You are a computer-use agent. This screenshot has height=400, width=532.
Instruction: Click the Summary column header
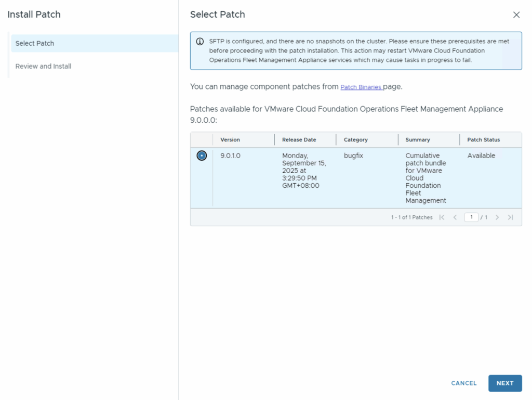[x=418, y=140]
